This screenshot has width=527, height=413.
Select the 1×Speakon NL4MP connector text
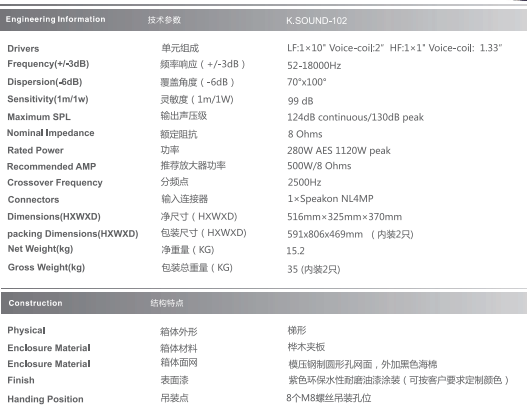330,199
